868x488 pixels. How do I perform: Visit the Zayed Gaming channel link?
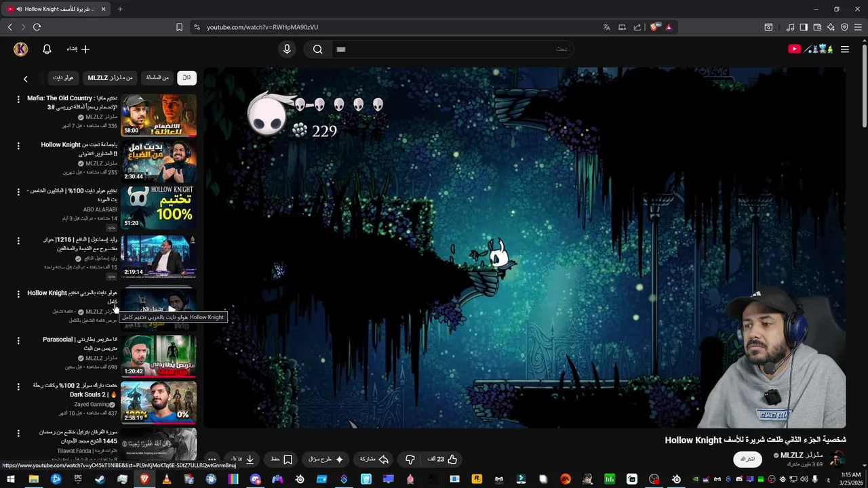pyautogui.click(x=95, y=405)
